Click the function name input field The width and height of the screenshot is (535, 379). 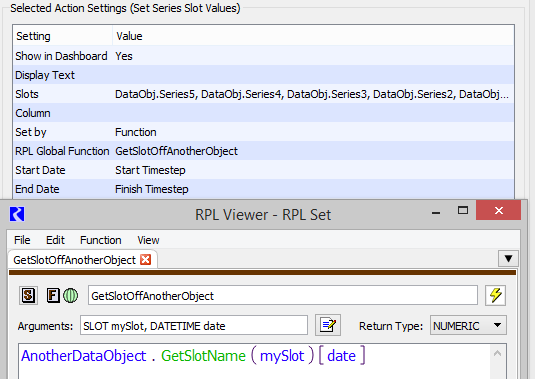point(283,295)
